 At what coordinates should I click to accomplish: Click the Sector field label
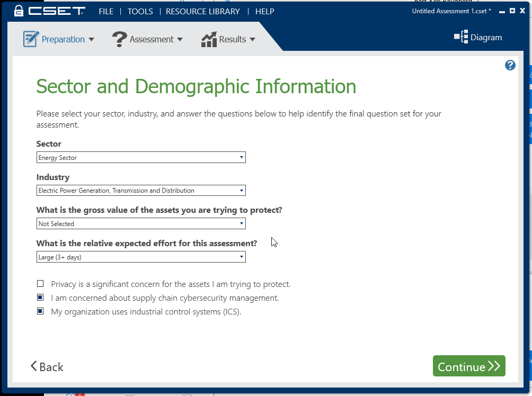pos(49,144)
